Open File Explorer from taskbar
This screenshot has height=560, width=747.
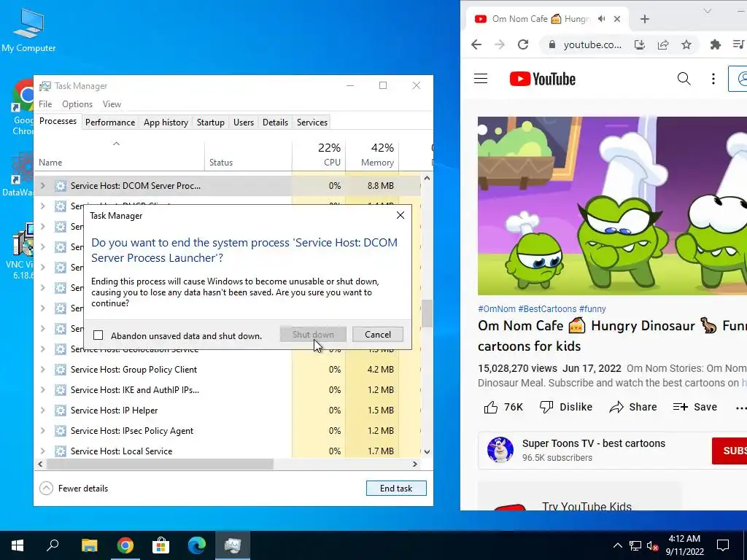89,545
